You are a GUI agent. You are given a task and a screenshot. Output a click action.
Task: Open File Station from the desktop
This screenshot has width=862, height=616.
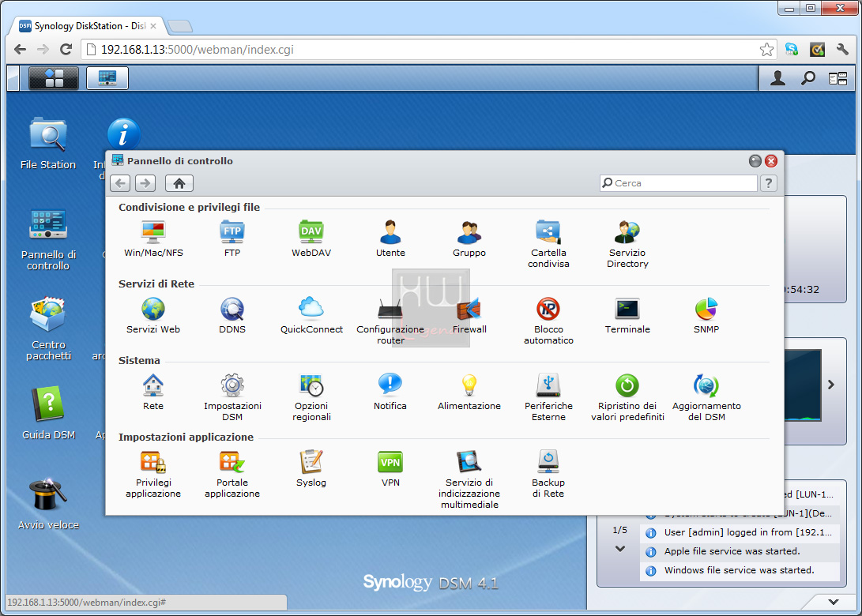coord(48,144)
